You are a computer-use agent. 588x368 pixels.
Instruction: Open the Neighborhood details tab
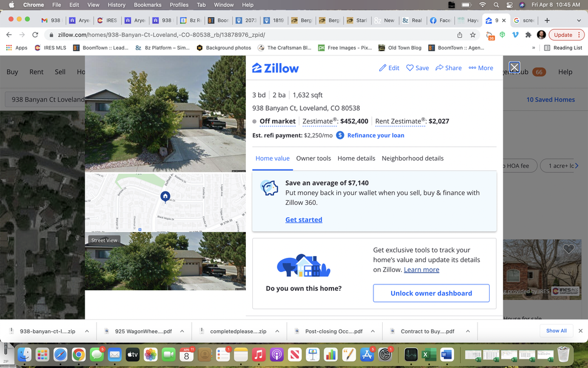coord(413,158)
